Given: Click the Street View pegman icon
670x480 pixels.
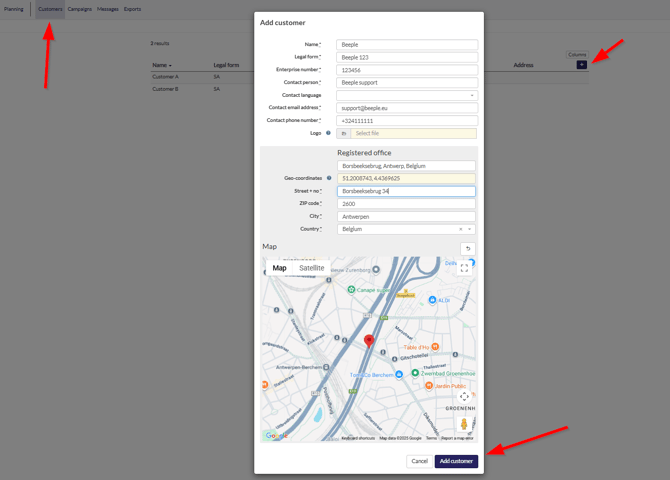Looking at the screenshot, I should [x=464, y=424].
